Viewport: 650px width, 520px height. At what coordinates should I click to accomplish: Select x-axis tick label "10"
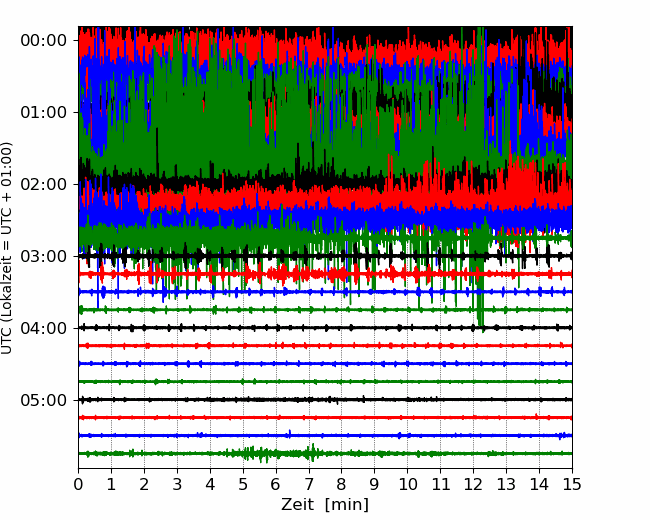coord(407,484)
